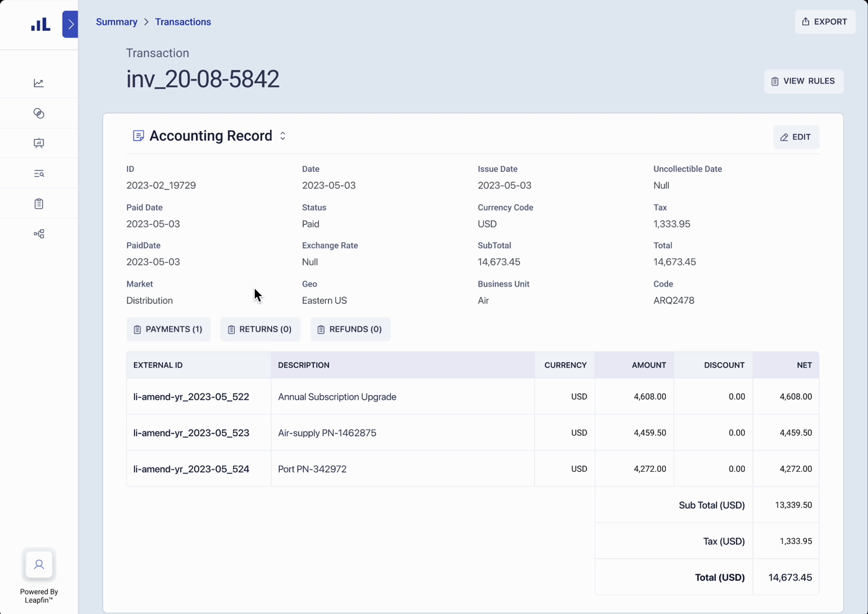This screenshot has width=868, height=614.
Task: Go to Summary breadcrumb link
Action: point(116,22)
